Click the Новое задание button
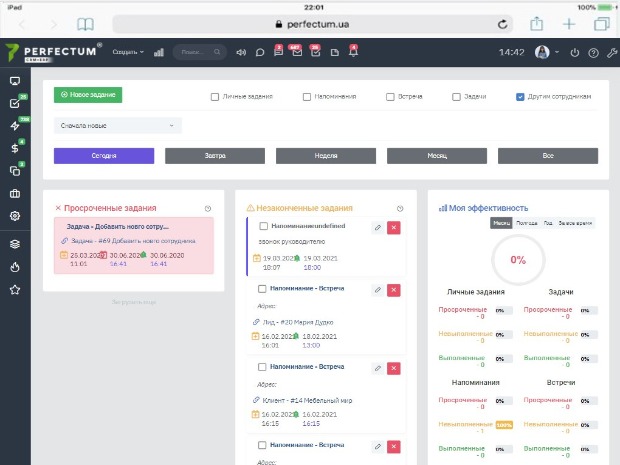The image size is (620, 465). click(88, 95)
